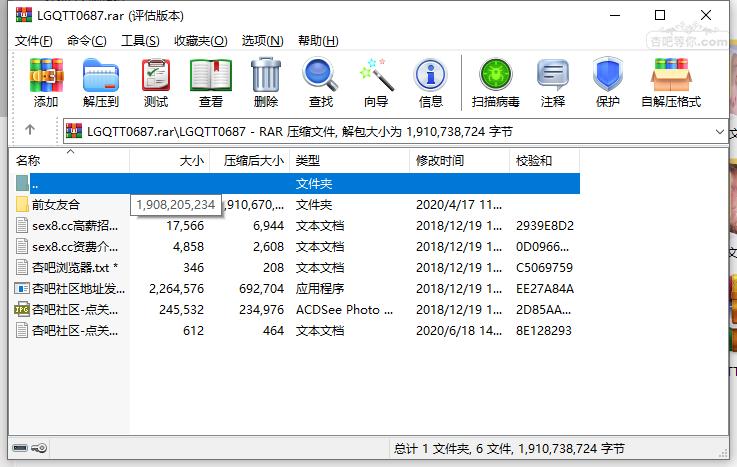Open the 查找 (Find) magnifier tool
The image size is (737, 467).
click(x=320, y=75)
